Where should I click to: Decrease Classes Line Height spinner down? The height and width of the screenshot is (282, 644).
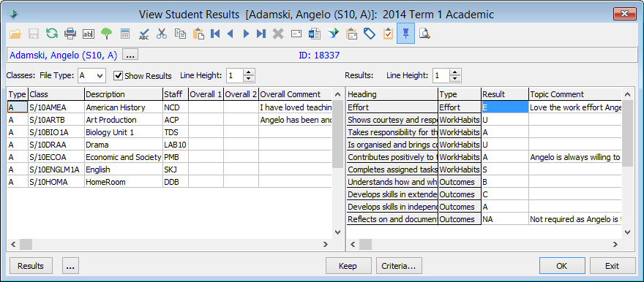[x=249, y=79]
